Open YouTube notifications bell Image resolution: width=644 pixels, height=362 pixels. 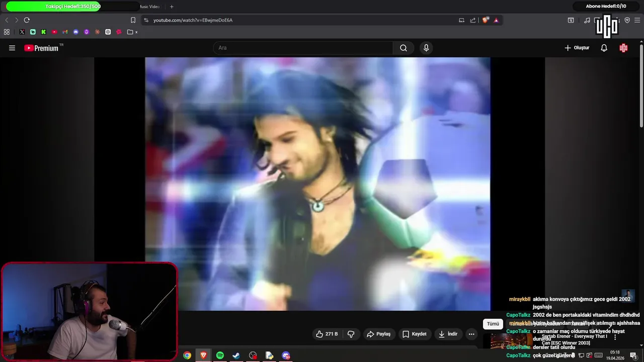(x=604, y=48)
